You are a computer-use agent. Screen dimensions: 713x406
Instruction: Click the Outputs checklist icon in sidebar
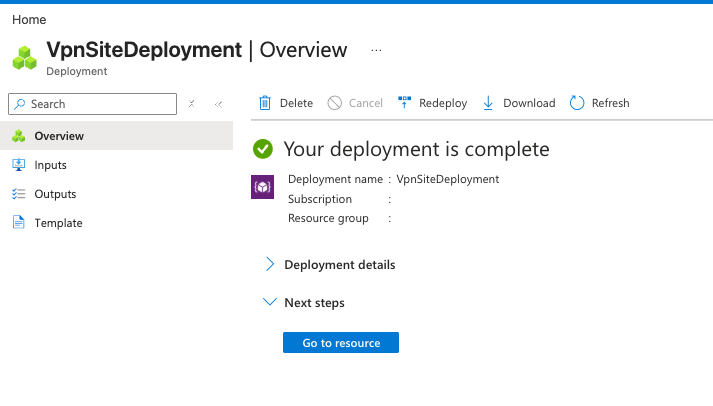pyautogui.click(x=19, y=194)
